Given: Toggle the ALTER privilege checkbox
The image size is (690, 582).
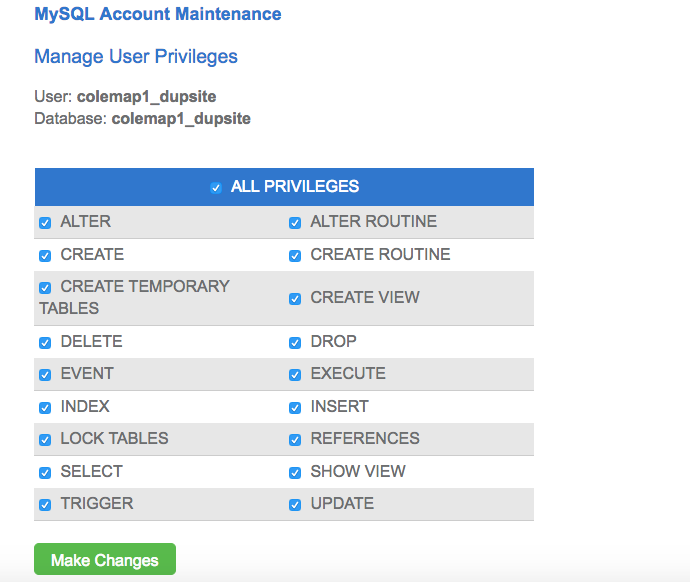Looking at the screenshot, I should [45, 223].
